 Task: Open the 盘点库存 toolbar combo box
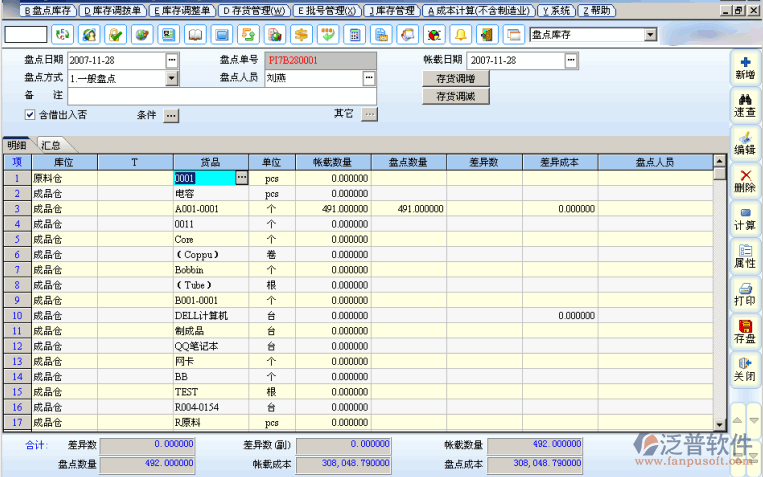tap(650, 35)
